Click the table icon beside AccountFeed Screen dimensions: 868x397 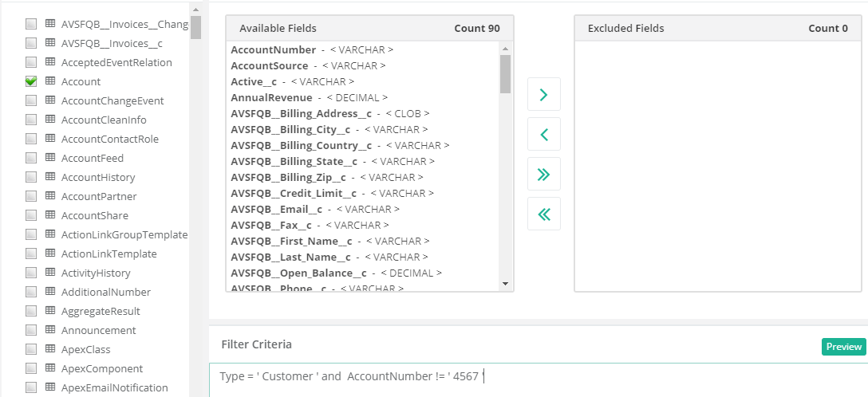pyautogui.click(x=49, y=158)
